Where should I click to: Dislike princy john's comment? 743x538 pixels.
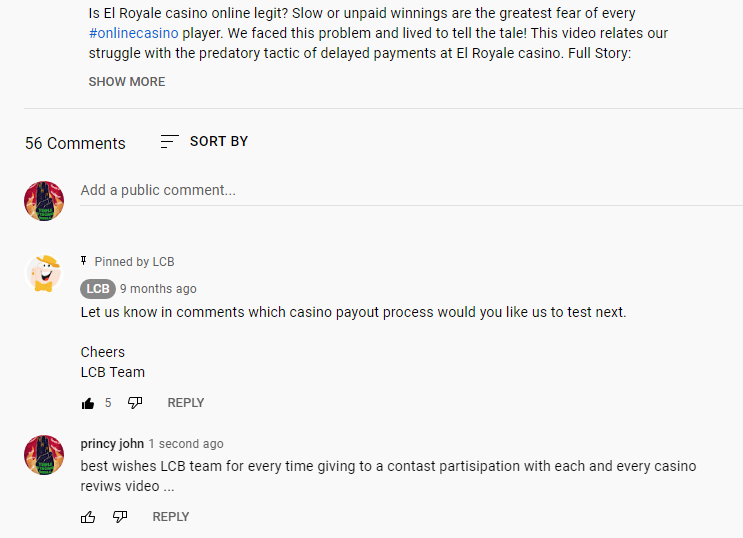pyautogui.click(x=120, y=517)
